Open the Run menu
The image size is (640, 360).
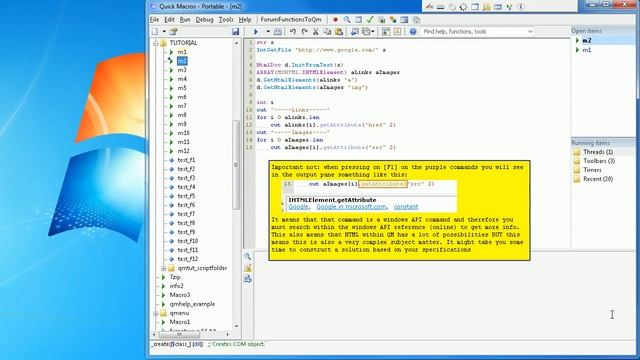pos(185,20)
